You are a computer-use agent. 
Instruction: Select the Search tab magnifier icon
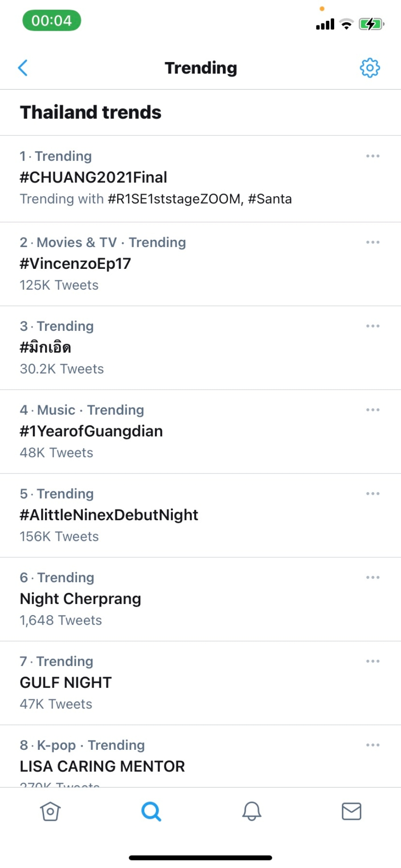pyautogui.click(x=151, y=811)
